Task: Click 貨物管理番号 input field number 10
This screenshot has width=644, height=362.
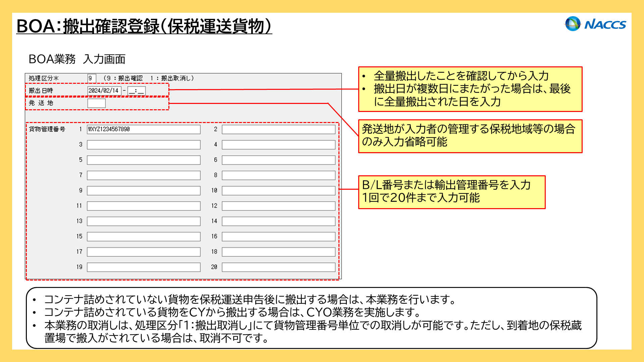Action: [x=279, y=191]
